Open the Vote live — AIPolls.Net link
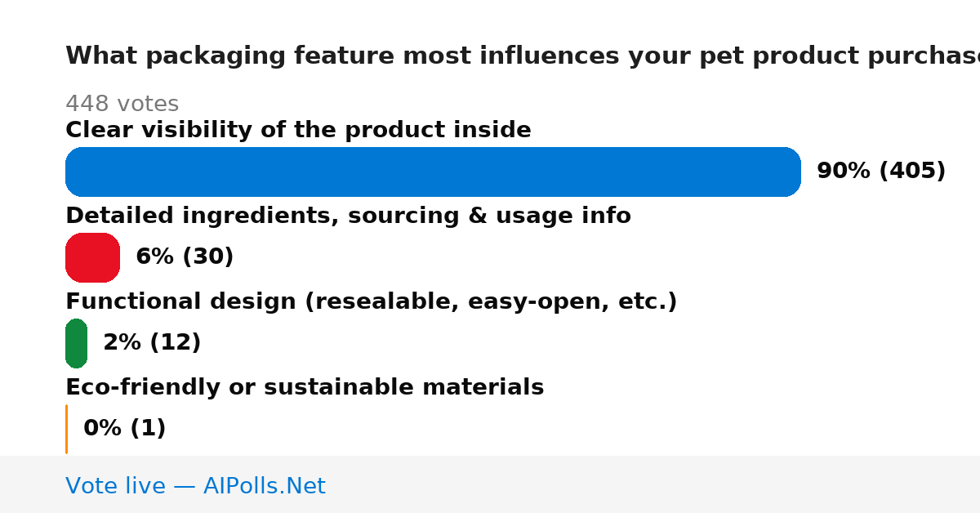The width and height of the screenshot is (980, 513). tap(195, 487)
